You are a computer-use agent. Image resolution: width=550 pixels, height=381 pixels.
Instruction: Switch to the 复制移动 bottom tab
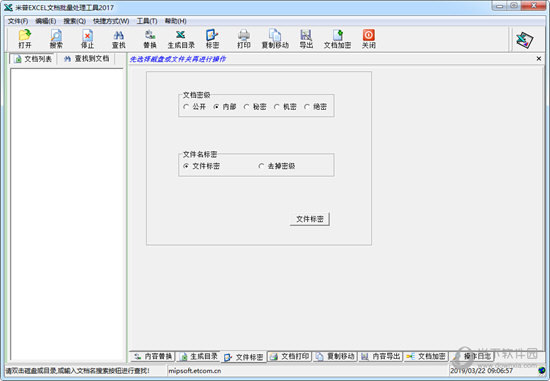click(335, 356)
